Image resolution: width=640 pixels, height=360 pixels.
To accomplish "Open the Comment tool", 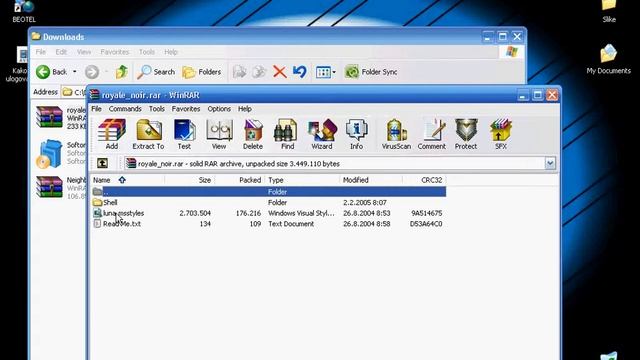I will [x=431, y=134].
